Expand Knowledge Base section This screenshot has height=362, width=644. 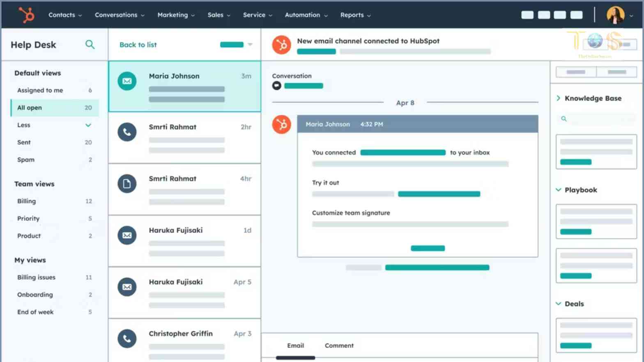tap(558, 98)
